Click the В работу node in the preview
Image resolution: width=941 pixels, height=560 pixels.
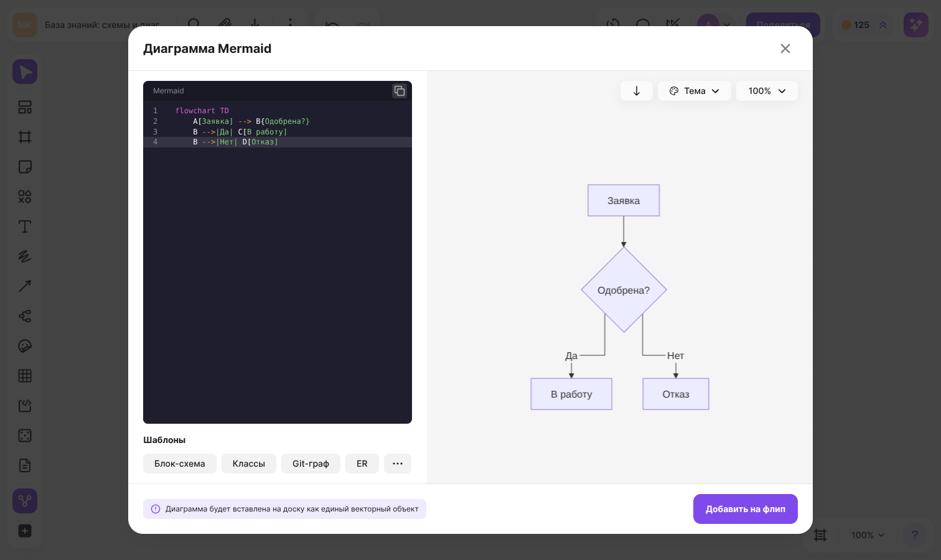(x=571, y=394)
